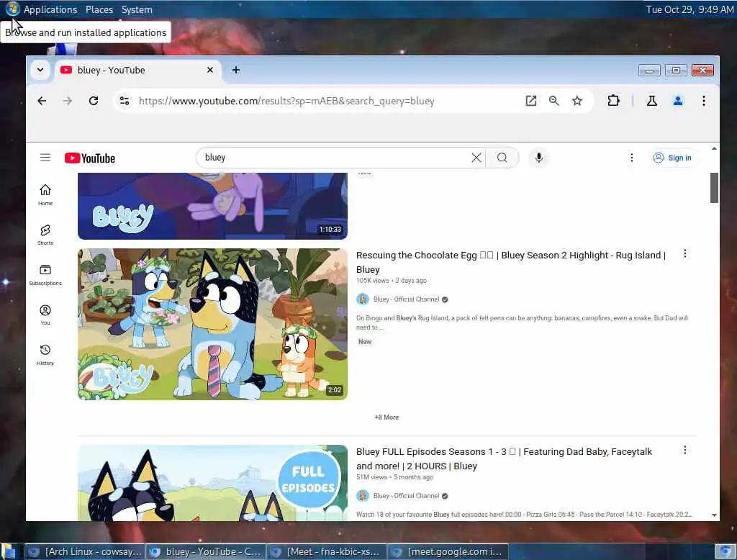Click Sign in button

point(673,158)
